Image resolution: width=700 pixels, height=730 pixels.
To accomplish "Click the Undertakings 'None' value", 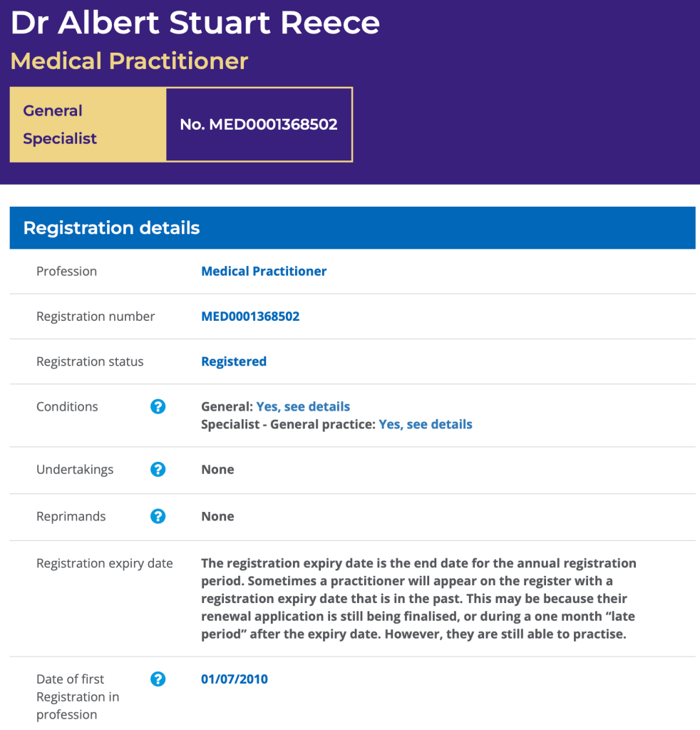I will pos(217,470).
